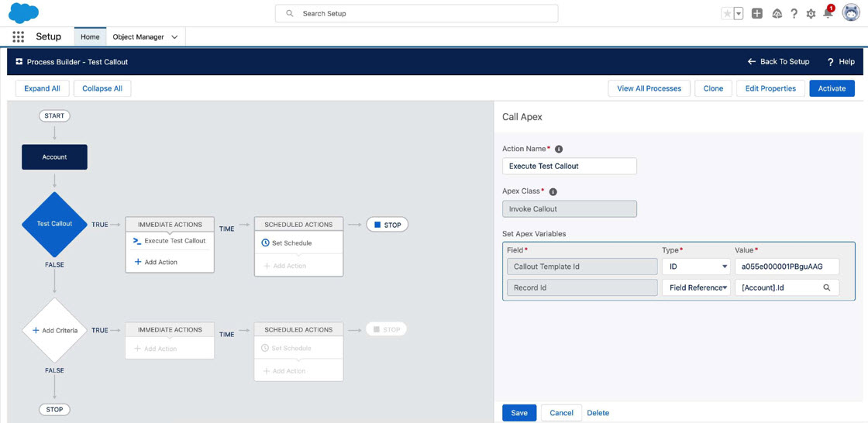This screenshot has height=423, width=868.
Task: Click the Apex action prompt icon
Action: (137, 241)
